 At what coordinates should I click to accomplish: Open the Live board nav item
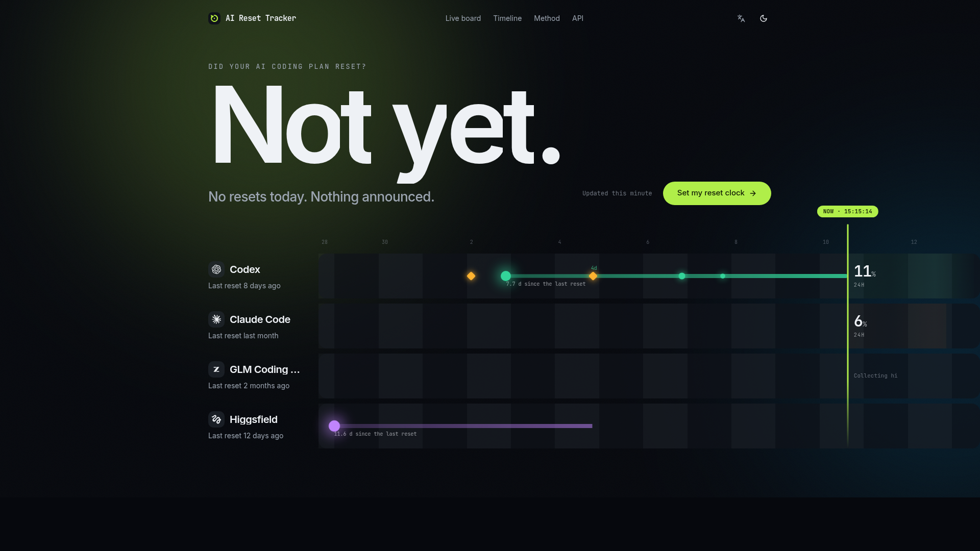(x=463, y=18)
